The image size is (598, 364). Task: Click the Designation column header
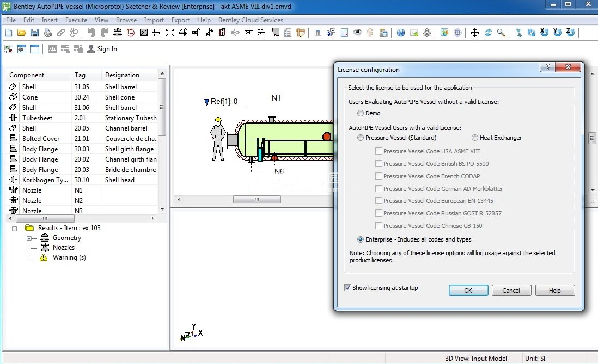pyautogui.click(x=129, y=75)
